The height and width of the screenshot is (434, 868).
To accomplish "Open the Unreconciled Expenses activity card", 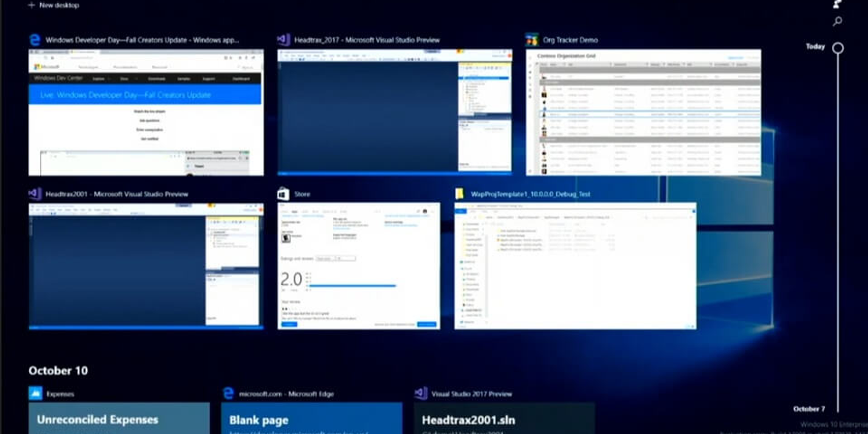I will [x=119, y=418].
